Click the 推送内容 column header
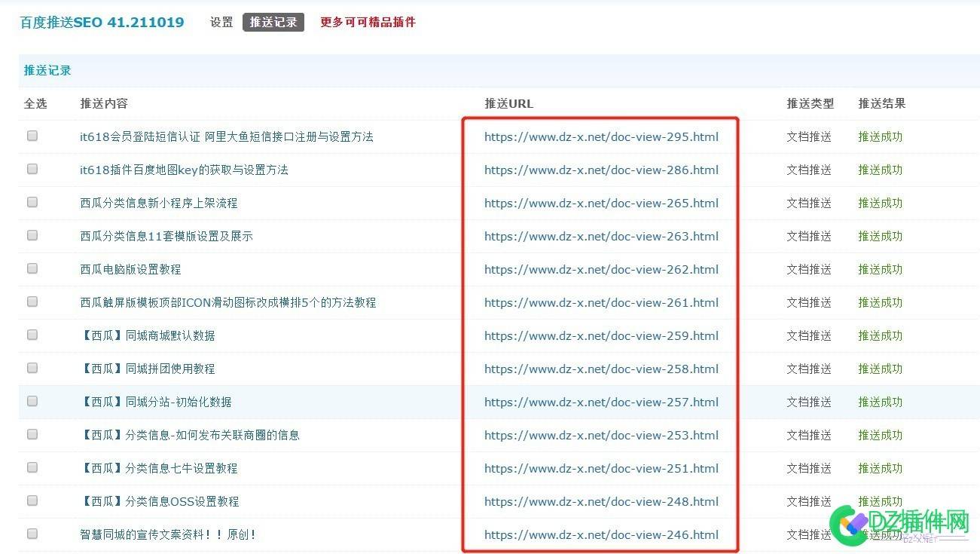 (104, 104)
